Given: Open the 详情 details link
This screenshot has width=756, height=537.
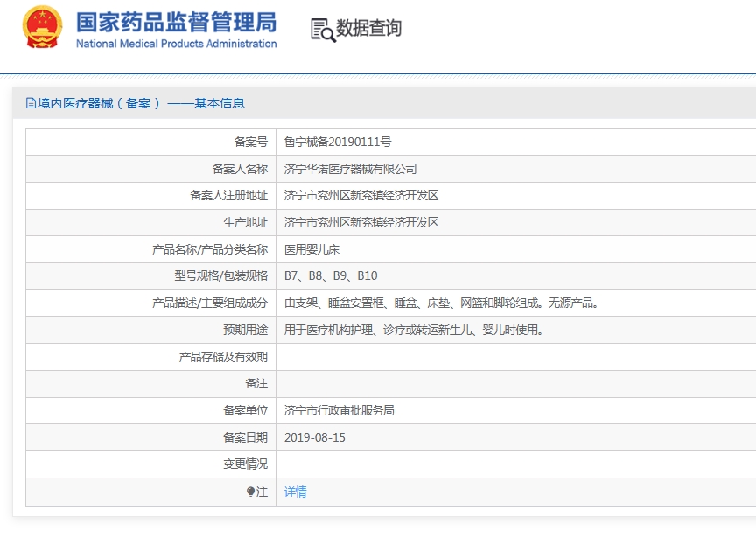Looking at the screenshot, I should 295,492.
